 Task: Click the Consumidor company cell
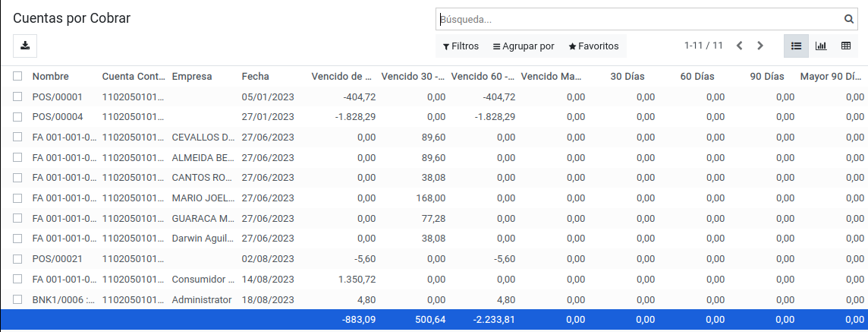[203, 279]
